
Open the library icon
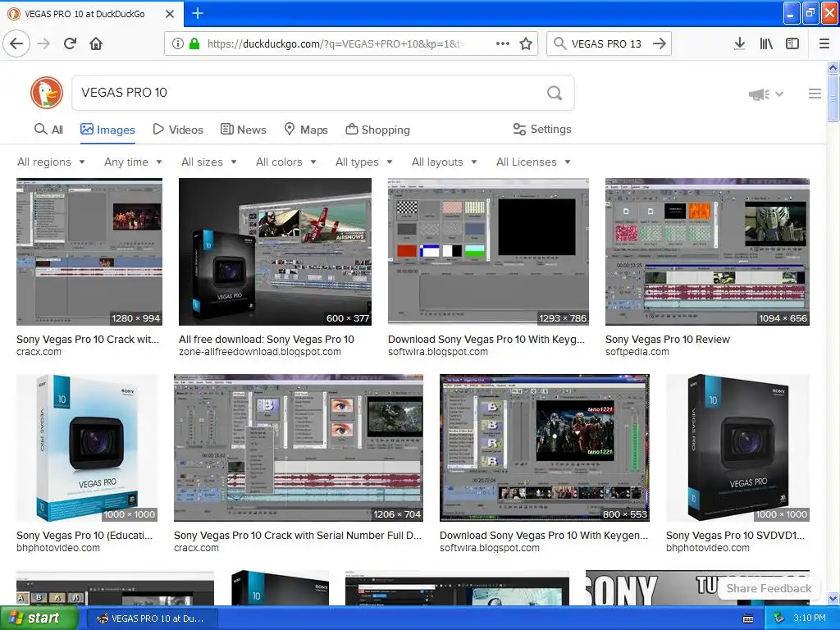pos(766,43)
